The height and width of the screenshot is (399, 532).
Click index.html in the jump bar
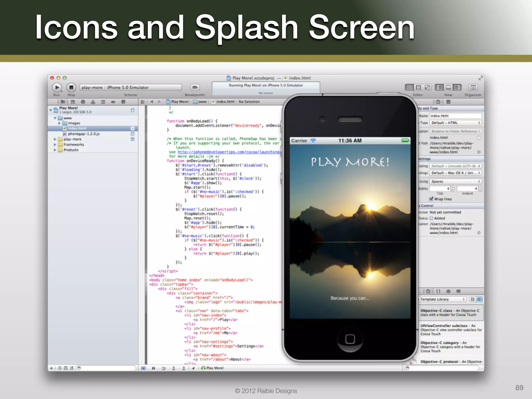[223, 102]
